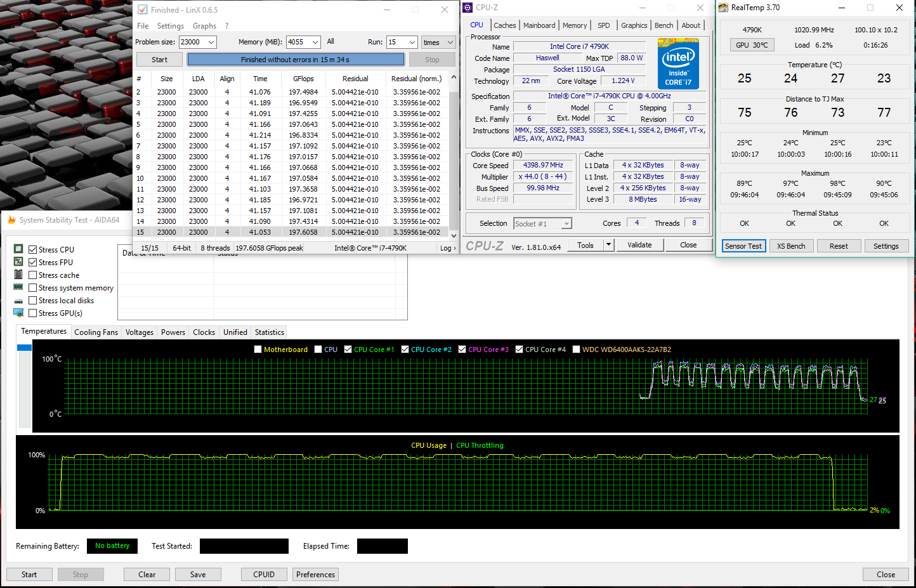916x588 pixels.
Task: Expand the Tools dropdown arrow in CPU-Z
Action: point(608,245)
